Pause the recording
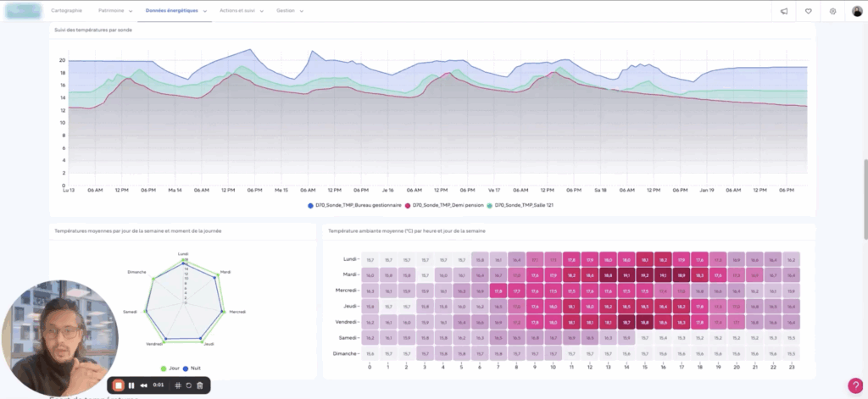868x399 pixels. tap(132, 385)
